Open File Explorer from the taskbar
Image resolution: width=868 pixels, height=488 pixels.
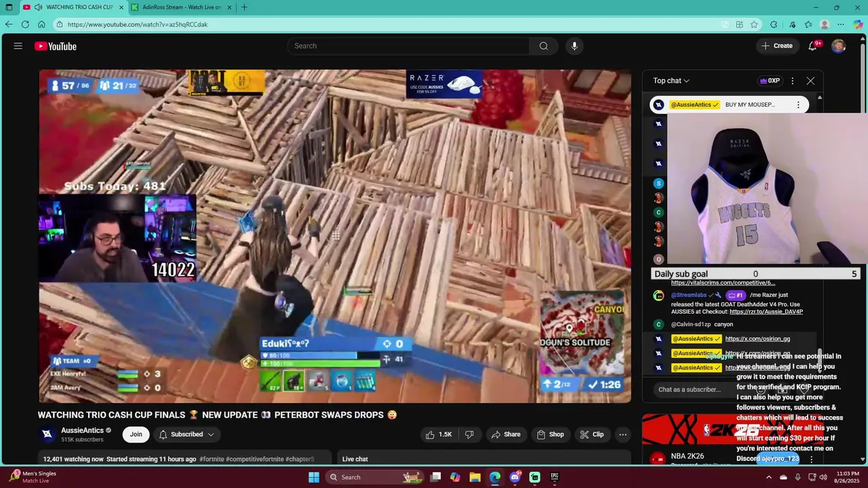pos(475,477)
